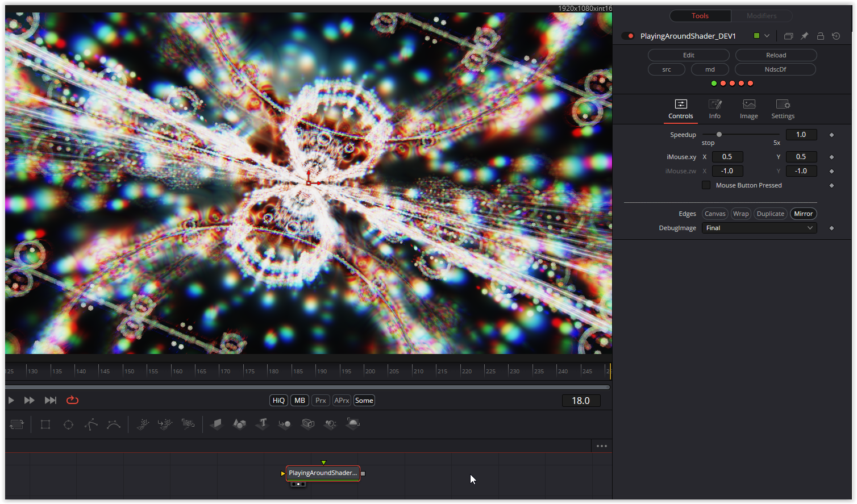This screenshot has width=857, height=504.
Task: Click the NdscDf button
Action: [x=775, y=69]
